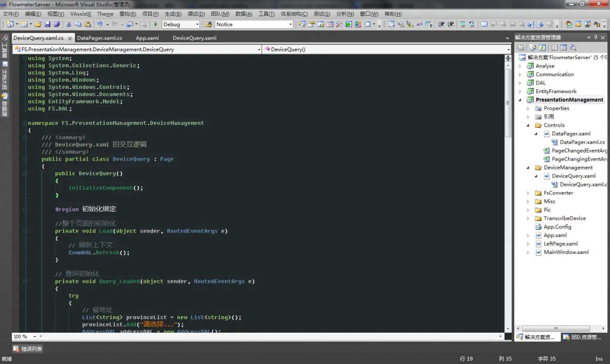Click the Undo arrow icon
The image size is (610, 364).
coord(100,24)
